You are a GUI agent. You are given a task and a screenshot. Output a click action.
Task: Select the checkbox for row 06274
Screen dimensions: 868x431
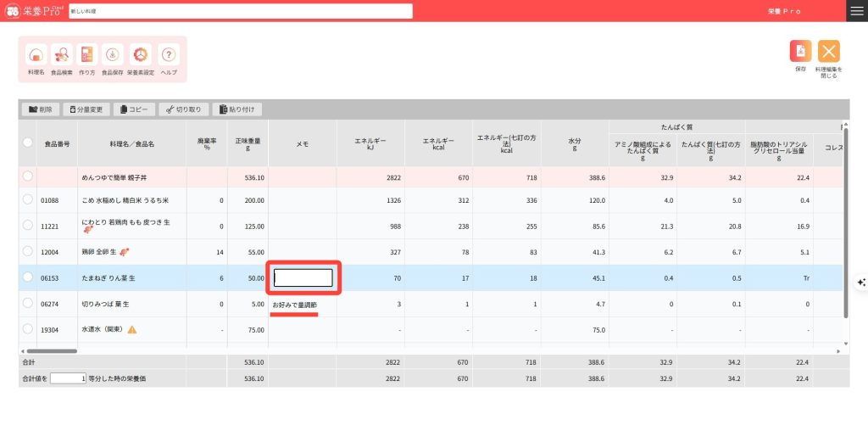click(28, 303)
